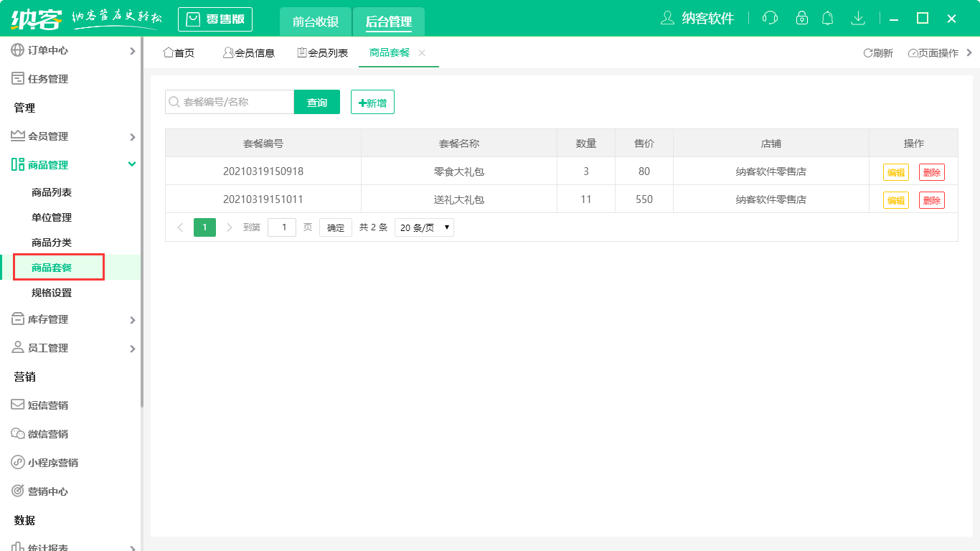Image resolution: width=980 pixels, height=551 pixels.
Task: Open the 20条/页 page size dropdown
Action: [424, 227]
